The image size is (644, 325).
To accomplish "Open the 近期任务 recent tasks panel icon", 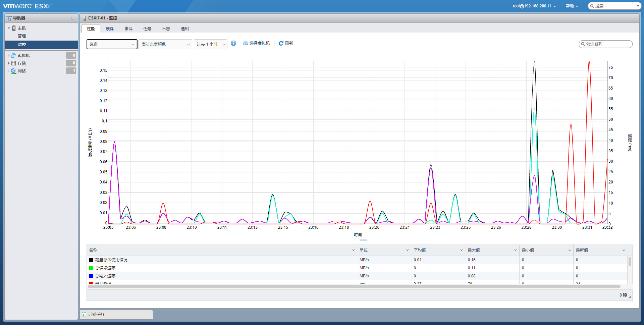I will tap(84, 315).
